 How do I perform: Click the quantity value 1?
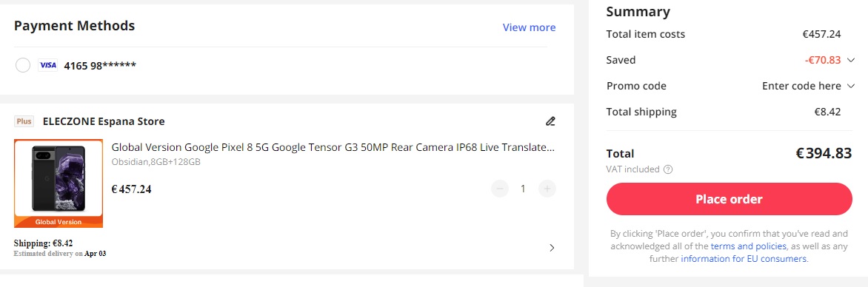[523, 189]
